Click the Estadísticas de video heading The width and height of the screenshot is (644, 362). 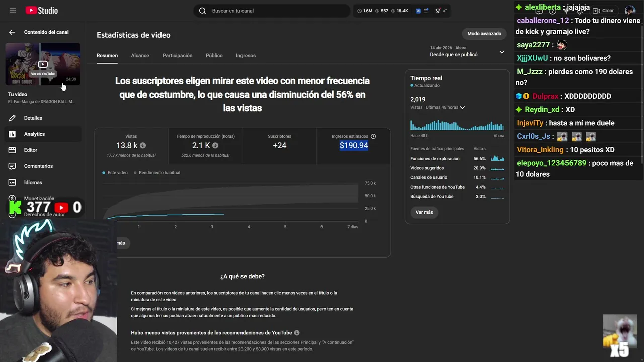pos(133,35)
